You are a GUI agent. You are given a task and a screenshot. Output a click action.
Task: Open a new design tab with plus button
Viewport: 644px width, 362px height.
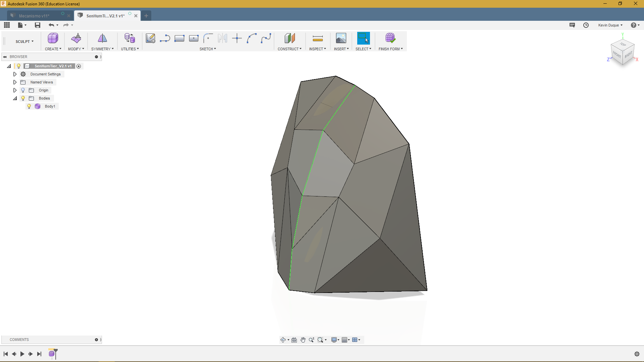pyautogui.click(x=146, y=15)
